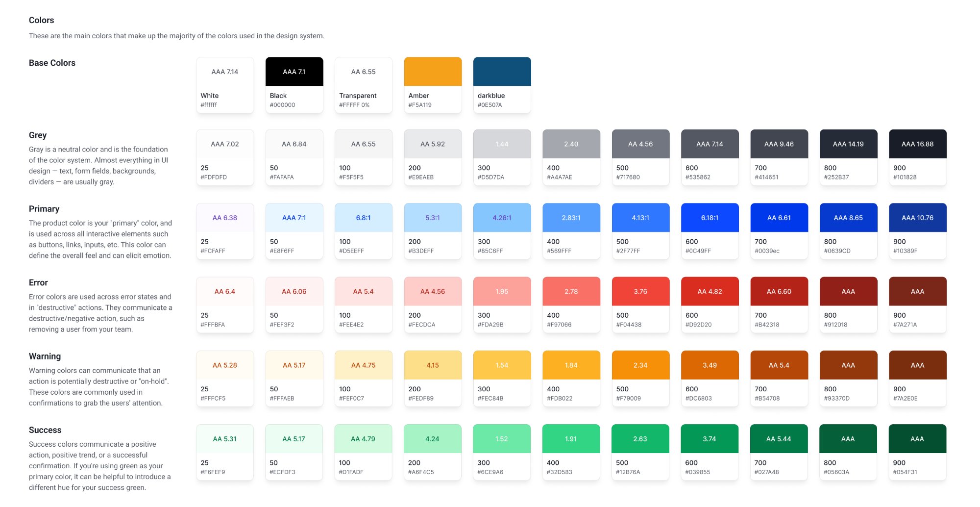
Task: Pick Warning 700 swatch #B54708
Action: click(779, 365)
